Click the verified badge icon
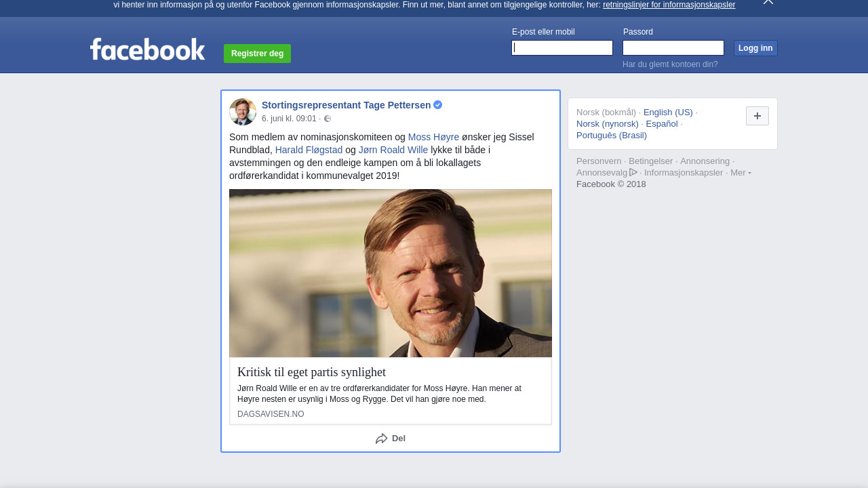 (438, 104)
